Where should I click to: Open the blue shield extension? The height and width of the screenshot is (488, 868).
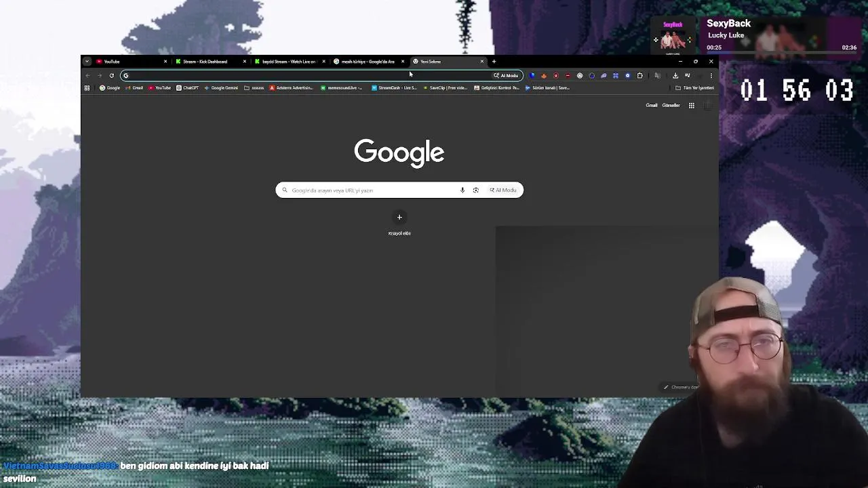pos(532,75)
